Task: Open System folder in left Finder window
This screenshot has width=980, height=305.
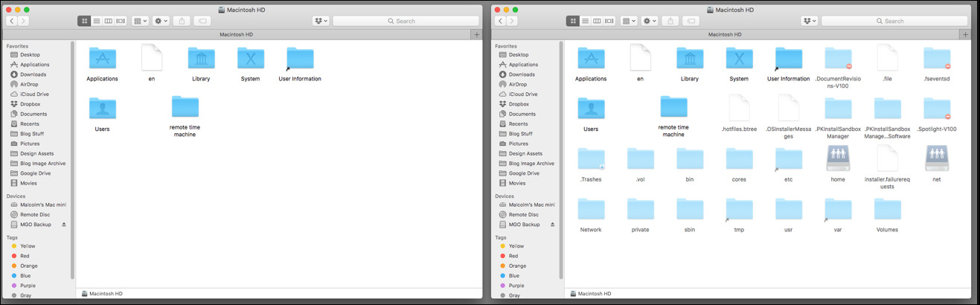Action: (x=251, y=59)
